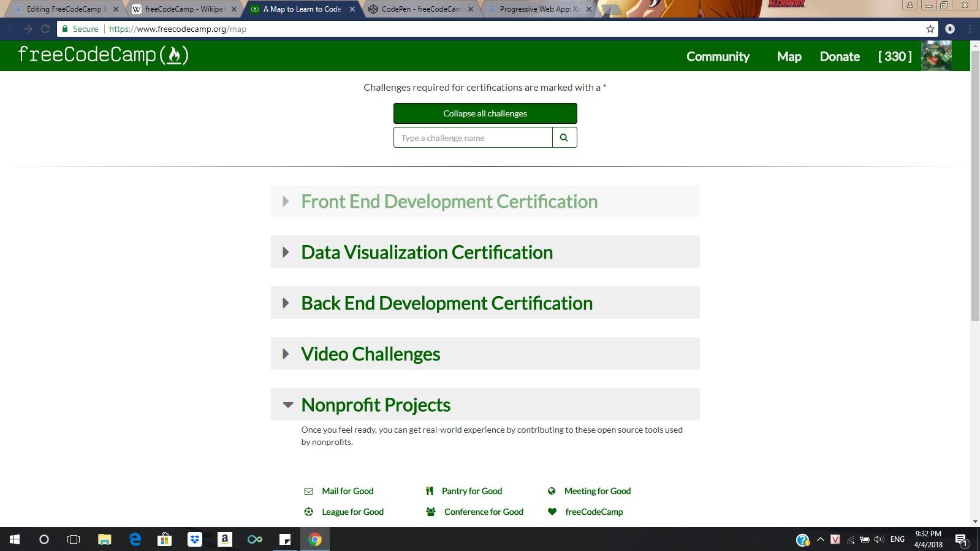Viewport: 980px width, 551px height.
Task: Click the [ 330 ] points link
Action: point(895,56)
